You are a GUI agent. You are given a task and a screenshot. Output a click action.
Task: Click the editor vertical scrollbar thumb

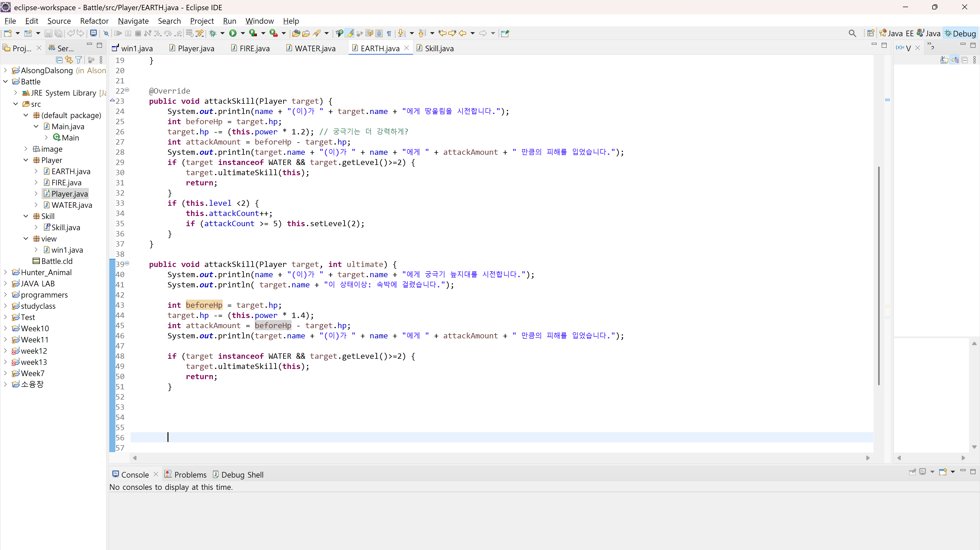pos(878,276)
